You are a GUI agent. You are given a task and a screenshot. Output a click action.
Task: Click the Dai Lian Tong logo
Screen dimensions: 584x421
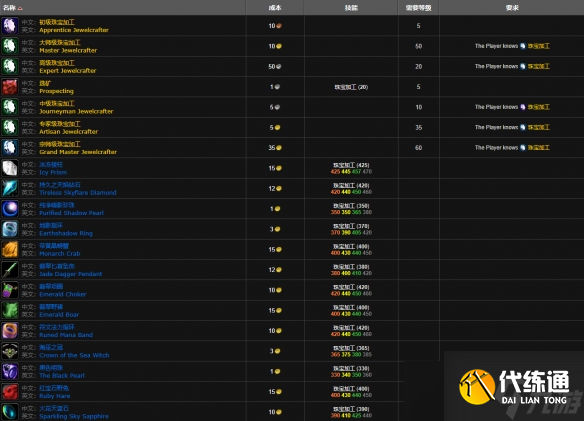coord(515,387)
